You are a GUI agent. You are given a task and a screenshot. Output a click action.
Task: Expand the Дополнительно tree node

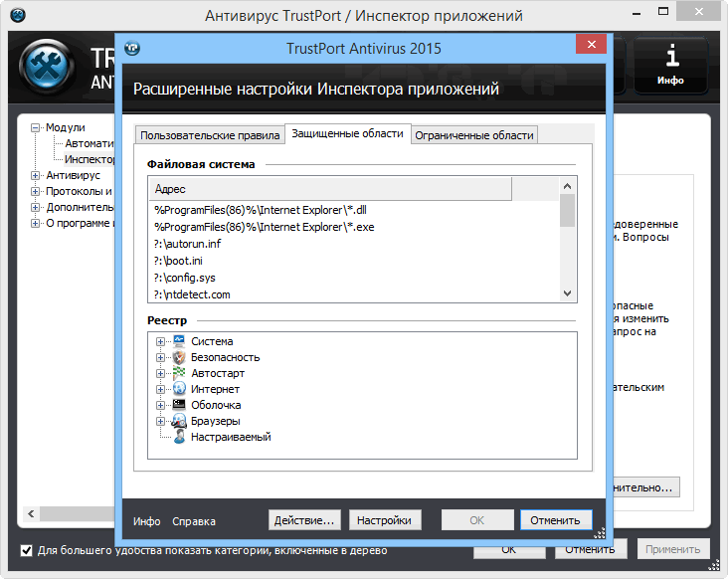35,207
